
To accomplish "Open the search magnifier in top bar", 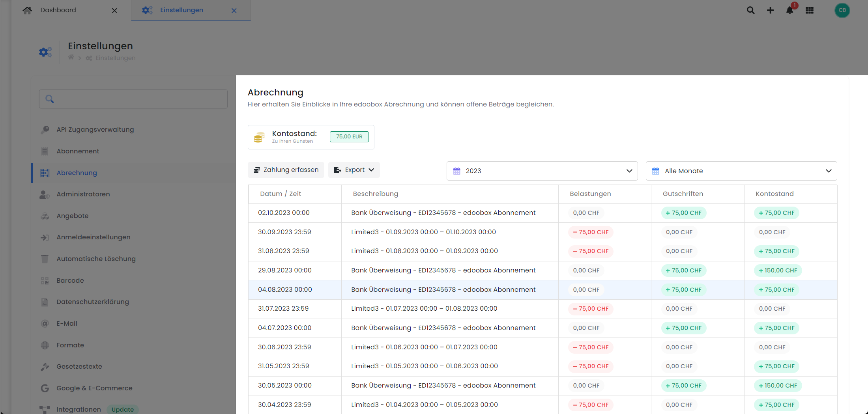I will point(750,10).
